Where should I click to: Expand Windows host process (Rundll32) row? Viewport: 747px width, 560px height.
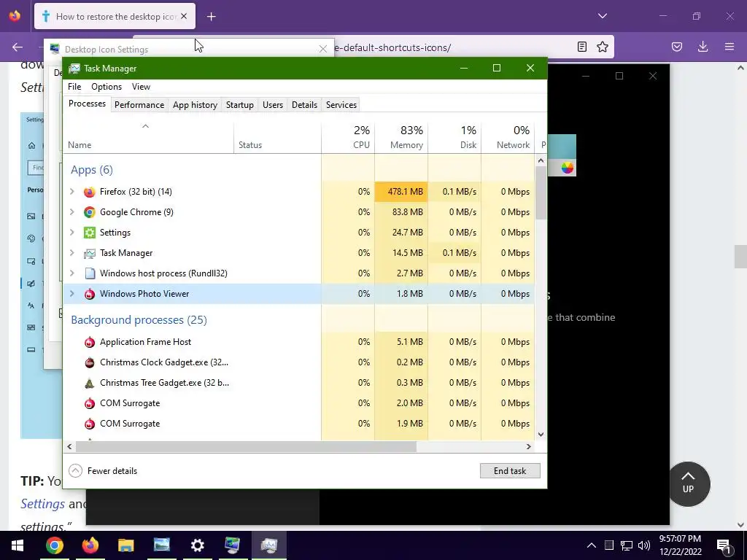coord(72,273)
